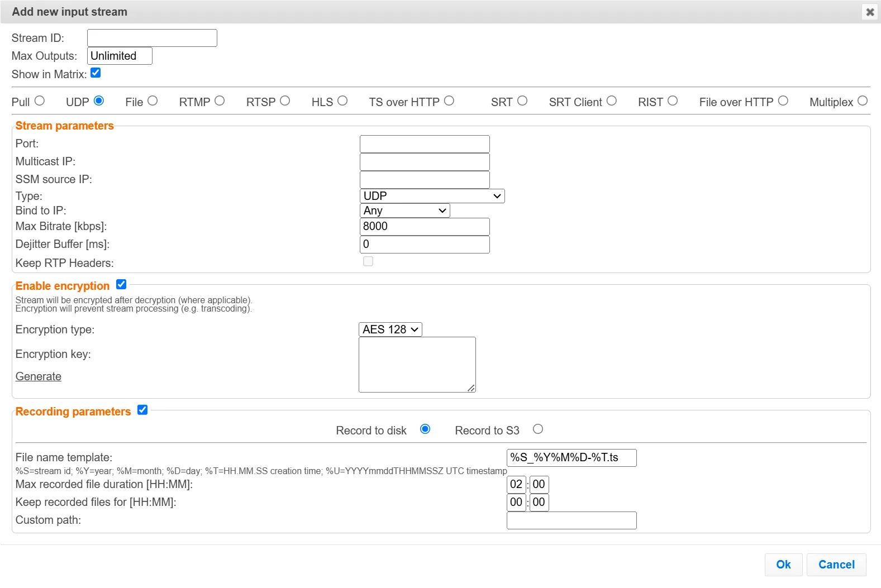Open the Type dropdown showing UDP
881x588 pixels.
point(432,196)
